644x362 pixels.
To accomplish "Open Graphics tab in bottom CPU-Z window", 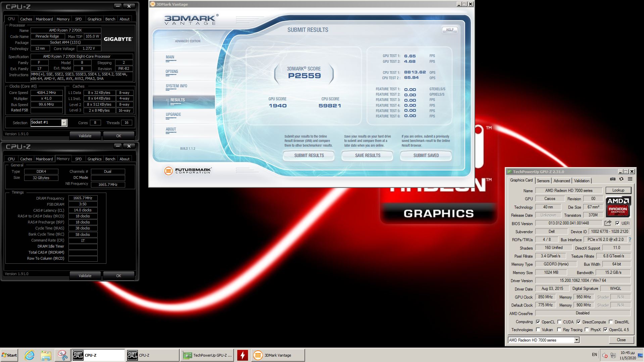I will 94,159.
